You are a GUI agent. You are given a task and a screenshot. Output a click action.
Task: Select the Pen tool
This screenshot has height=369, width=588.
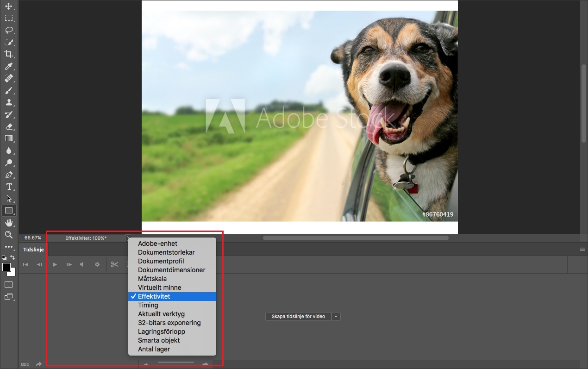click(9, 175)
